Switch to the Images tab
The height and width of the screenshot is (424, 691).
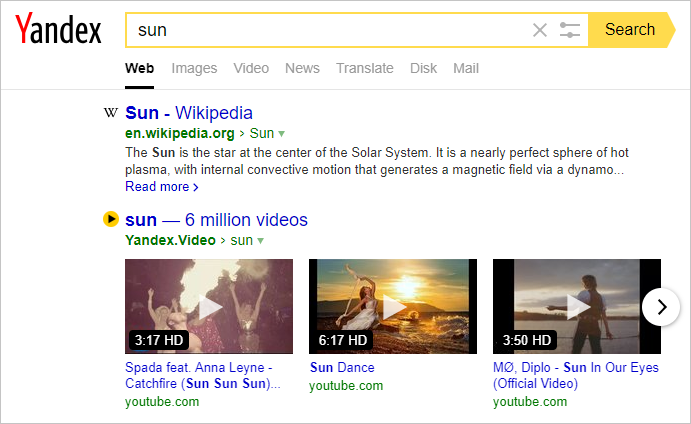tap(194, 68)
